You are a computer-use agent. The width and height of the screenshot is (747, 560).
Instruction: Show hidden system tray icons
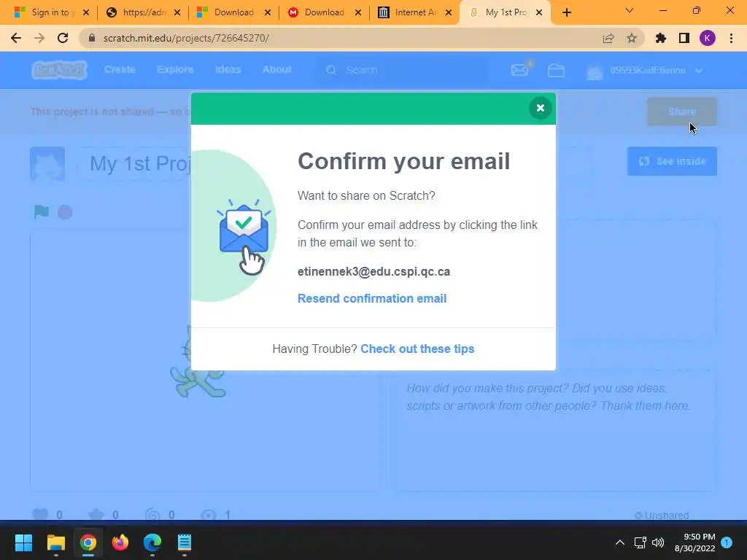tap(620, 542)
